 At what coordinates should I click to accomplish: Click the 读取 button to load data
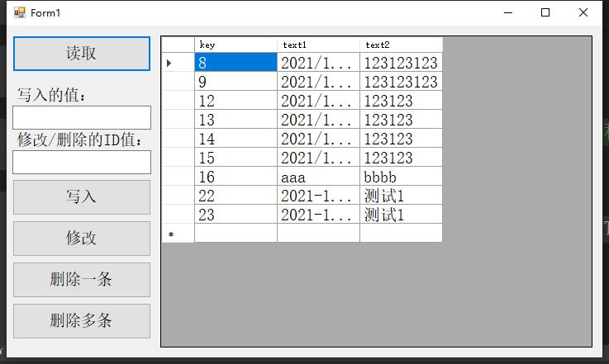81,54
